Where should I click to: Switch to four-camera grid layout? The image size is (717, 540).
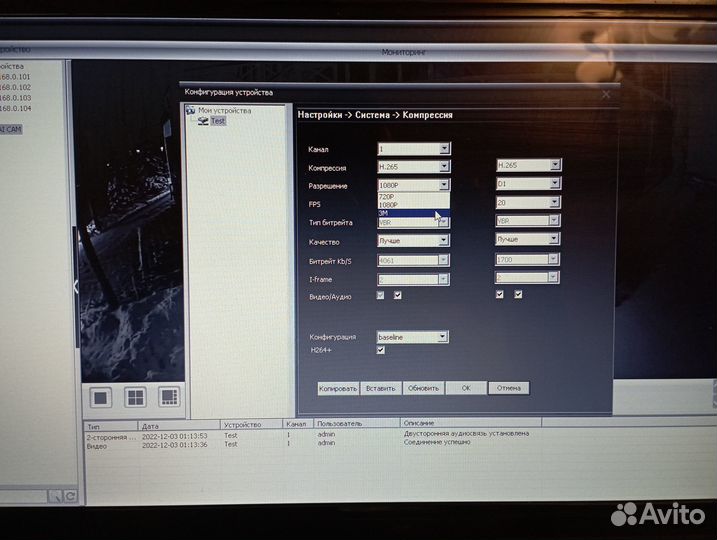[x=135, y=397]
